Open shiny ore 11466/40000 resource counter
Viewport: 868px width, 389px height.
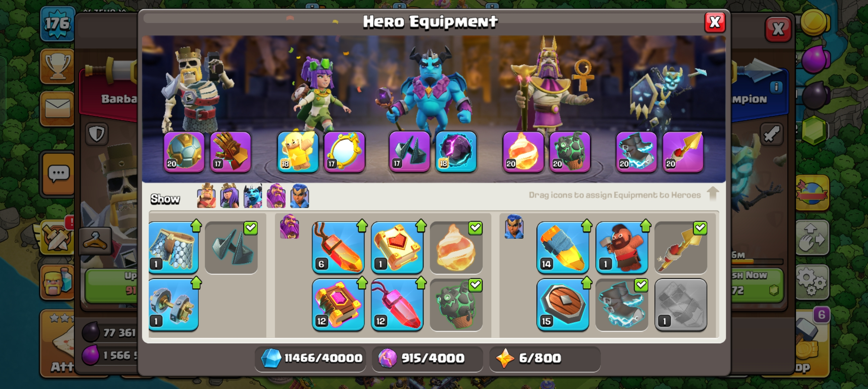click(311, 358)
